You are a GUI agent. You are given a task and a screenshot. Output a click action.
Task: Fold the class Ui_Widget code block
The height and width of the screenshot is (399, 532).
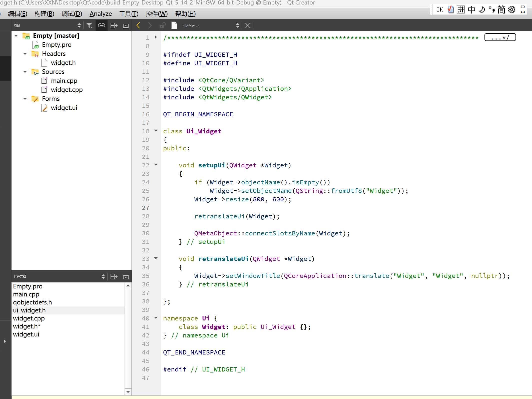click(x=156, y=131)
